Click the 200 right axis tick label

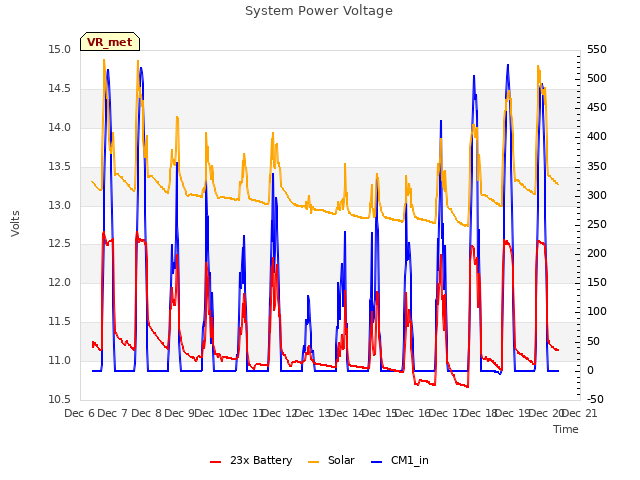pyautogui.click(x=597, y=253)
